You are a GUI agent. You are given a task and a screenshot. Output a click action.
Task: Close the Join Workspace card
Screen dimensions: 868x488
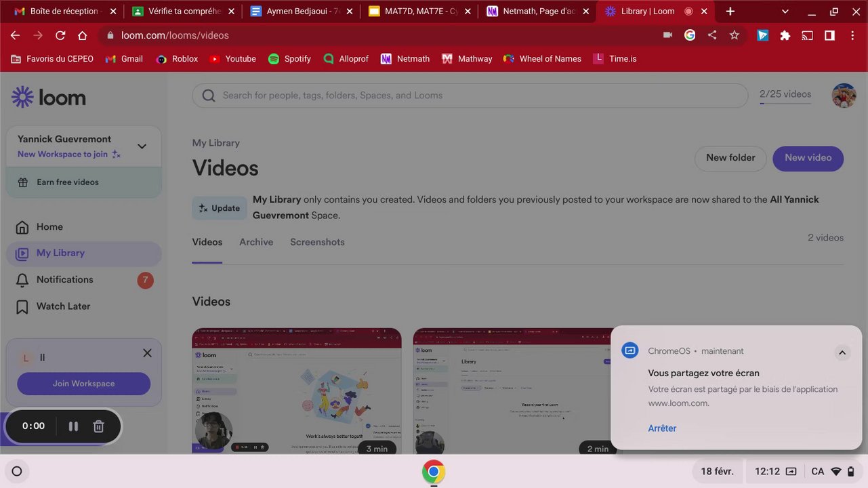click(147, 353)
